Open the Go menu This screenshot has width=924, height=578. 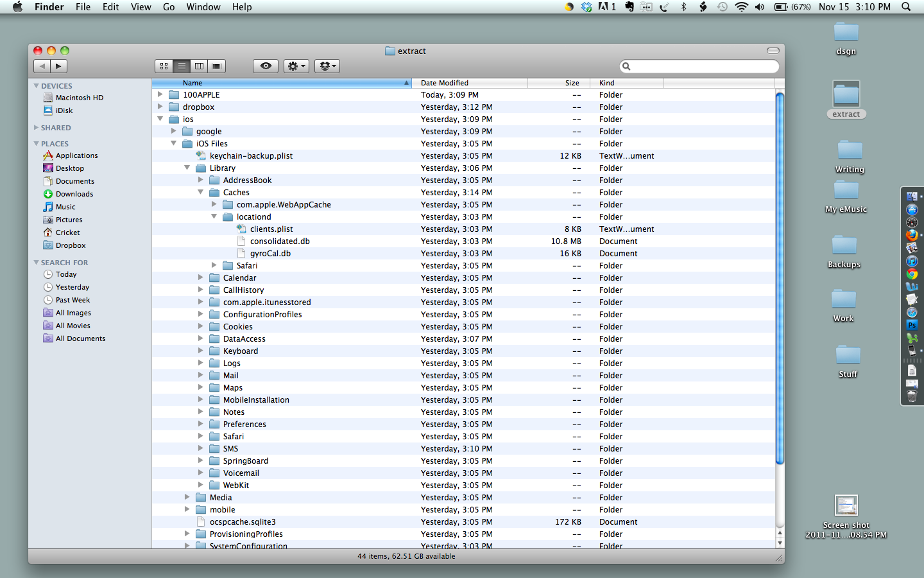pyautogui.click(x=169, y=7)
